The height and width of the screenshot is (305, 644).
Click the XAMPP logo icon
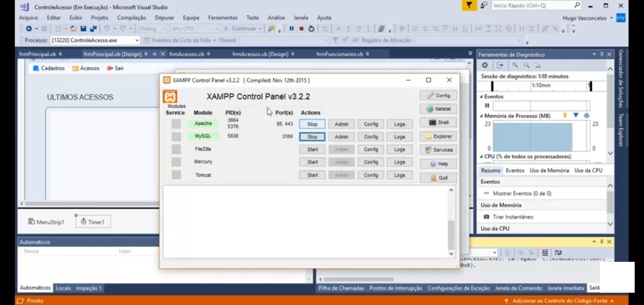[170, 97]
